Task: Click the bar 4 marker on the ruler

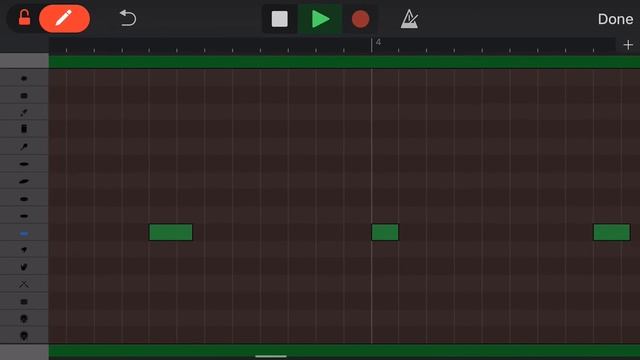Action: pos(378,42)
